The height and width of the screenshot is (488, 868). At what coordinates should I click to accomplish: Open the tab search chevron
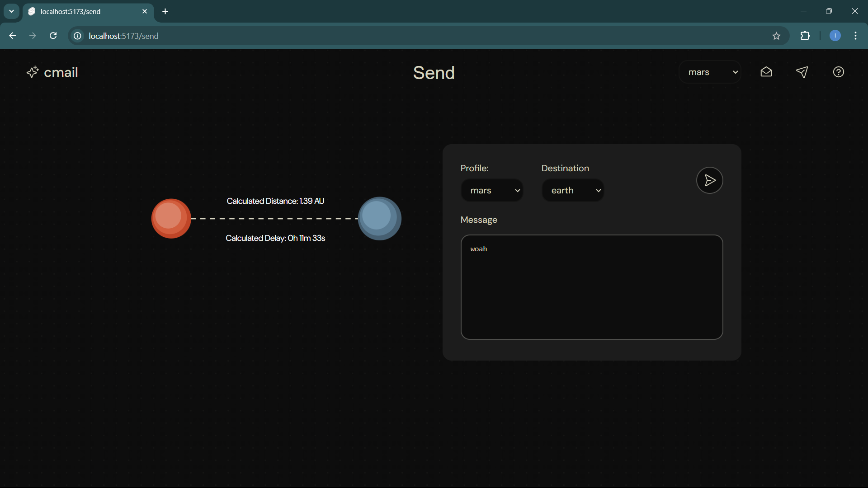pos(11,11)
